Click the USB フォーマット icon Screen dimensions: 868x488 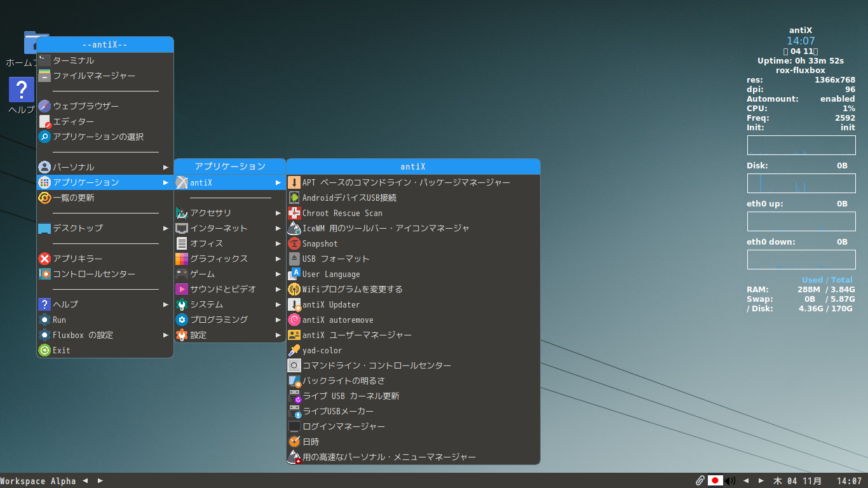pos(294,259)
